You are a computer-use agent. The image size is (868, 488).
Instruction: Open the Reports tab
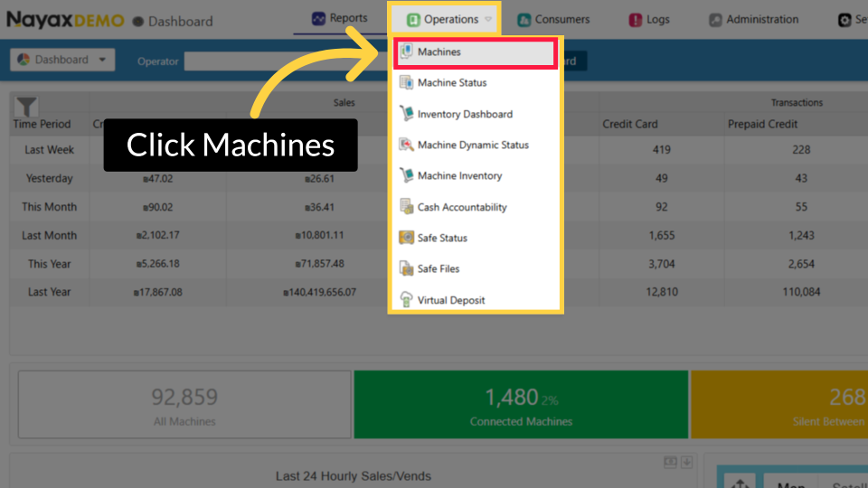pyautogui.click(x=340, y=19)
